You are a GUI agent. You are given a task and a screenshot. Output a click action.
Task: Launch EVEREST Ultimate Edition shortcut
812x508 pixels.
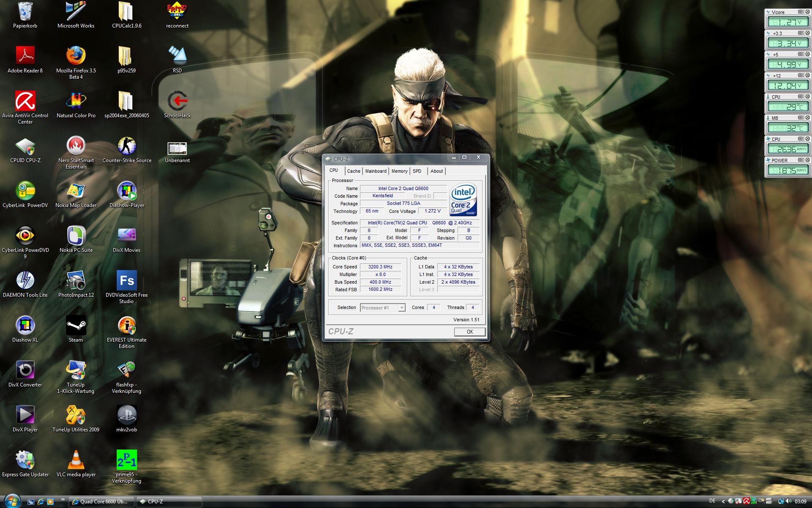[126, 326]
